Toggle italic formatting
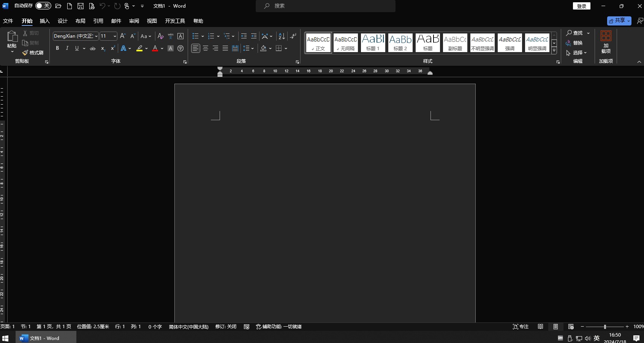Screen dimensions: 644x343 click(x=67, y=48)
